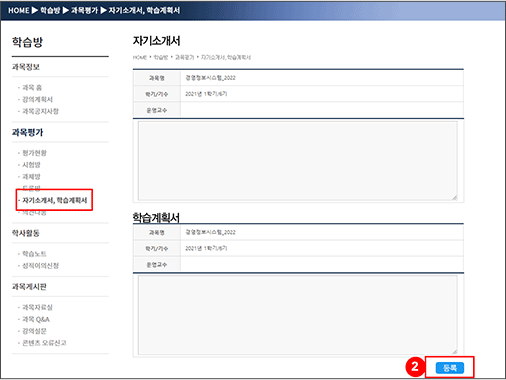This screenshot has width=506, height=380.
Task: Click 과목명 label cell in 자기소개서 table
Action: click(x=157, y=78)
